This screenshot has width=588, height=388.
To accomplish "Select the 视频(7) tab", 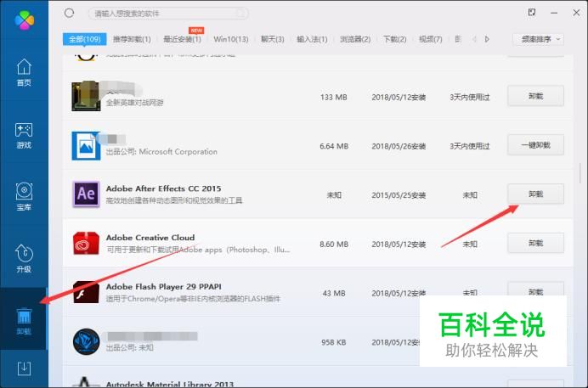I will point(430,39).
